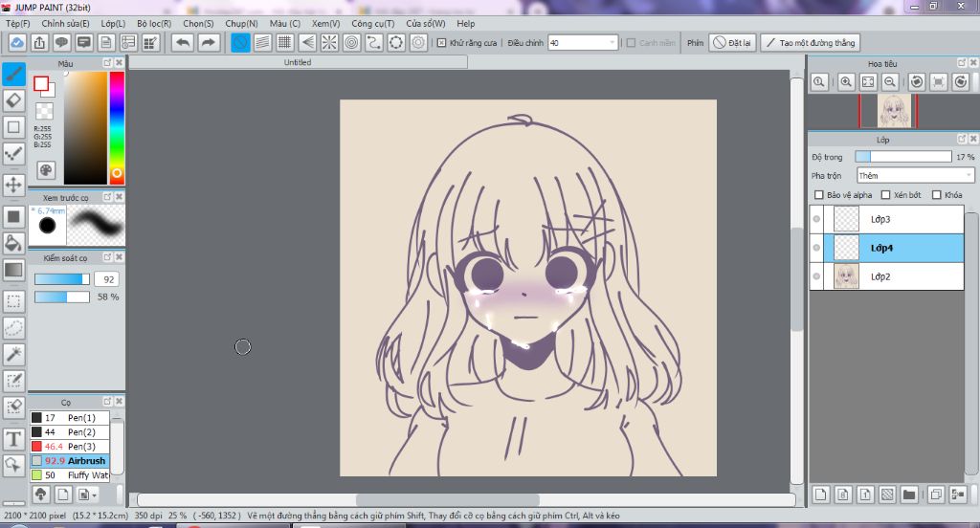Click the foreground color swatch
The height and width of the screenshot is (528, 980).
pos(41,84)
